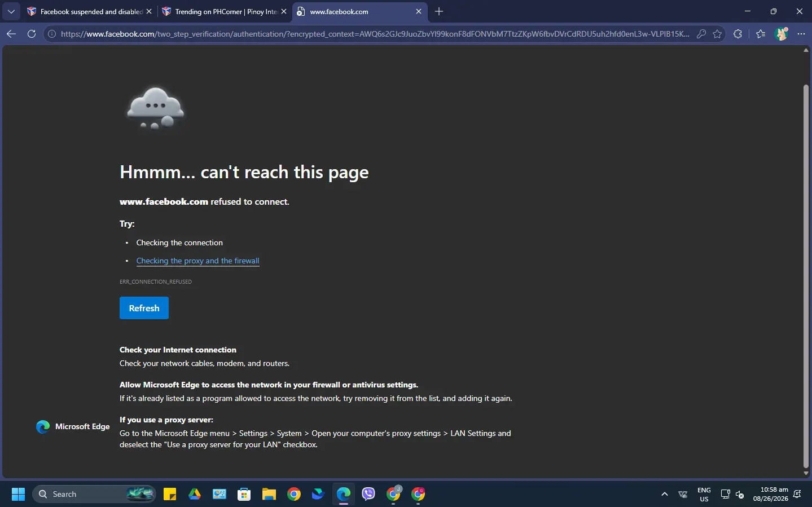The width and height of the screenshot is (812, 507).
Task: Close the 'Facebook suspended and disabled' tab
Action: 149,11
